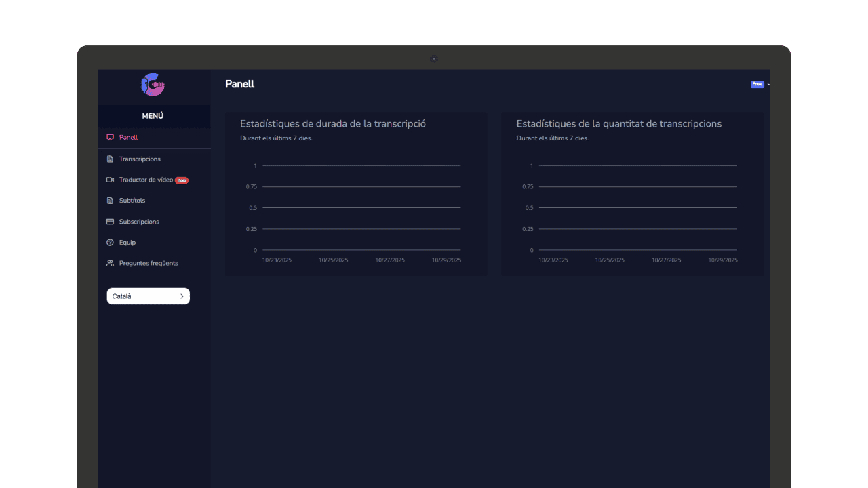
Task: Click the blue Free plan badge
Action: point(757,85)
